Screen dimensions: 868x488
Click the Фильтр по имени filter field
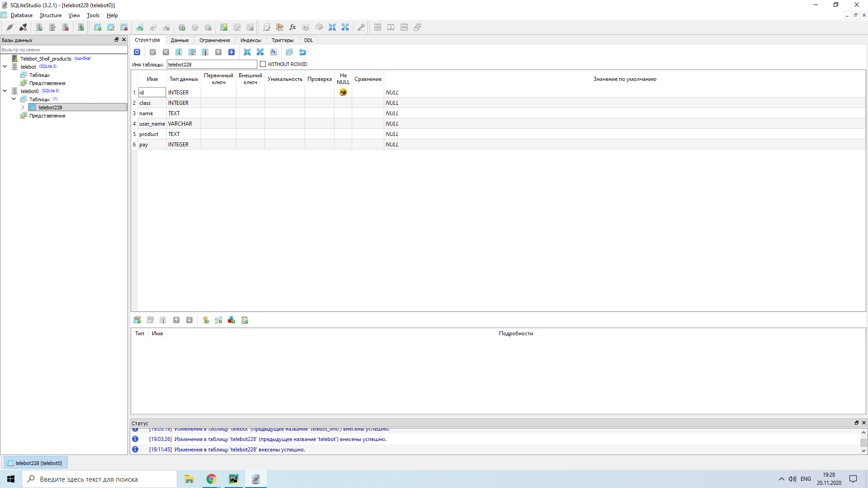(x=64, y=50)
